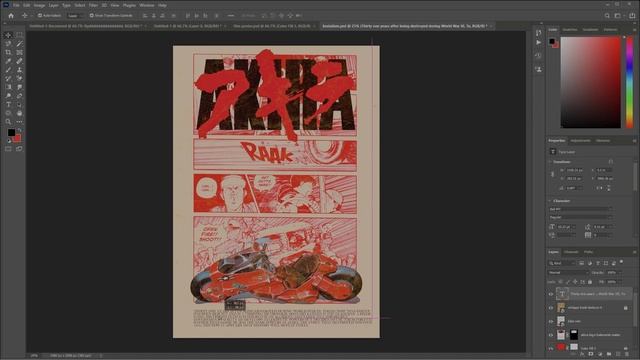
Task: Open the font style dropdown
Action: point(580,218)
